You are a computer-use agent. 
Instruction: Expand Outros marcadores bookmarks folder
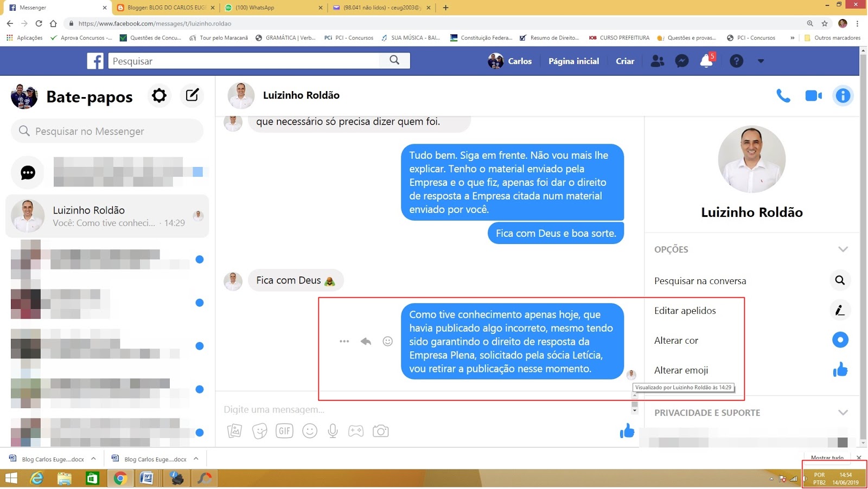click(832, 38)
